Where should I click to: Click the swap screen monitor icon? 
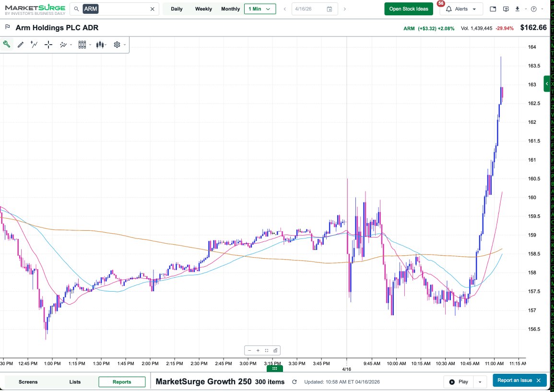point(506,9)
